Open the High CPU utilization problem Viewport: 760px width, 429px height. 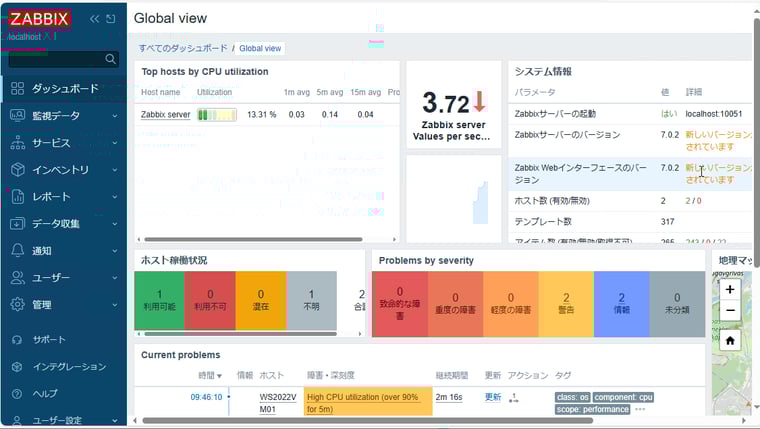point(363,403)
